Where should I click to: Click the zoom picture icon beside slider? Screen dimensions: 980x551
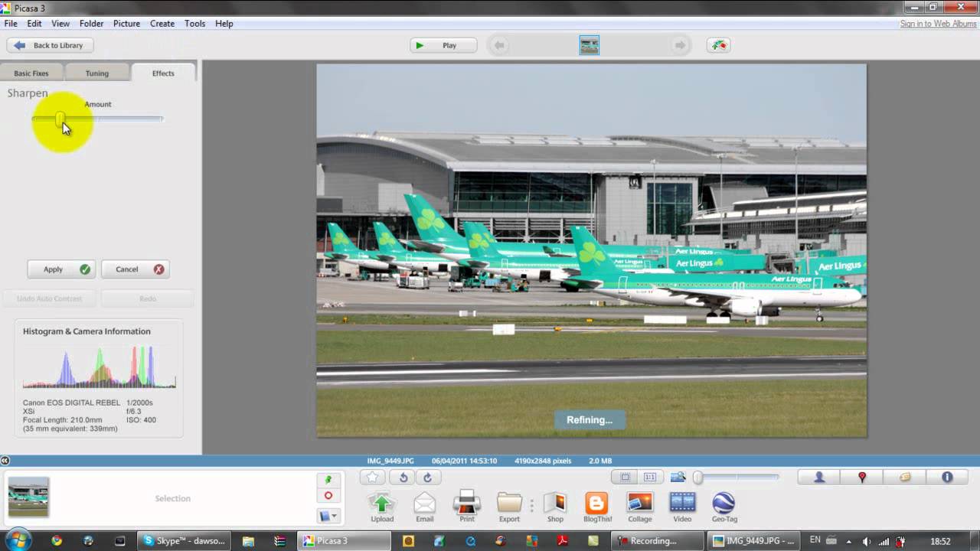(678, 477)
